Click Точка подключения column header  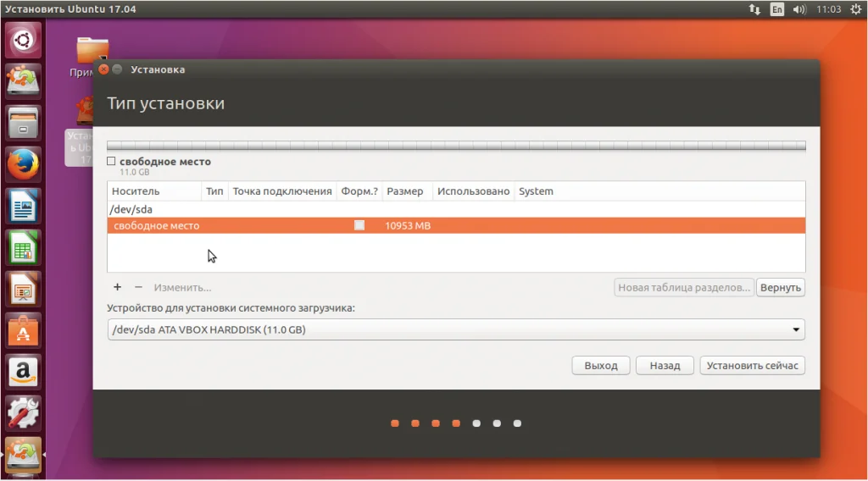pos(282,191)
